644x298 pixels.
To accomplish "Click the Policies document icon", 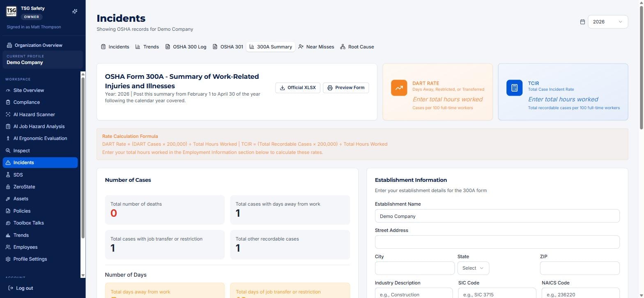I will 8,211.
